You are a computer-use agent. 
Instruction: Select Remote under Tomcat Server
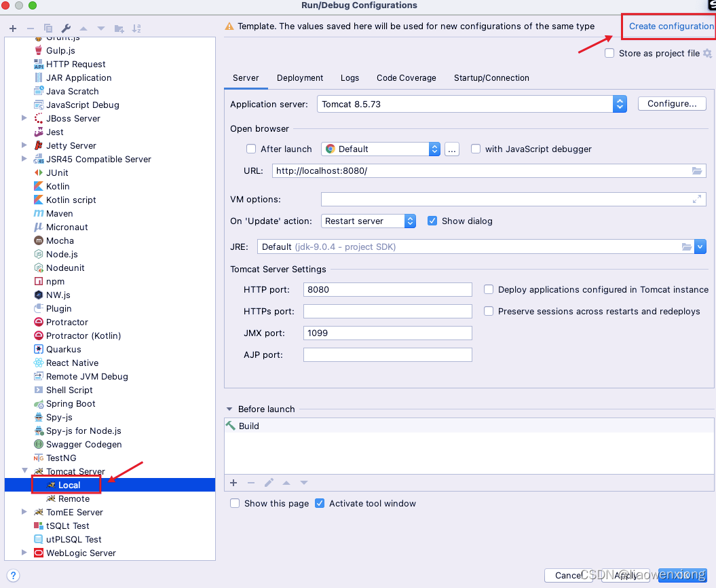(73, 499)
